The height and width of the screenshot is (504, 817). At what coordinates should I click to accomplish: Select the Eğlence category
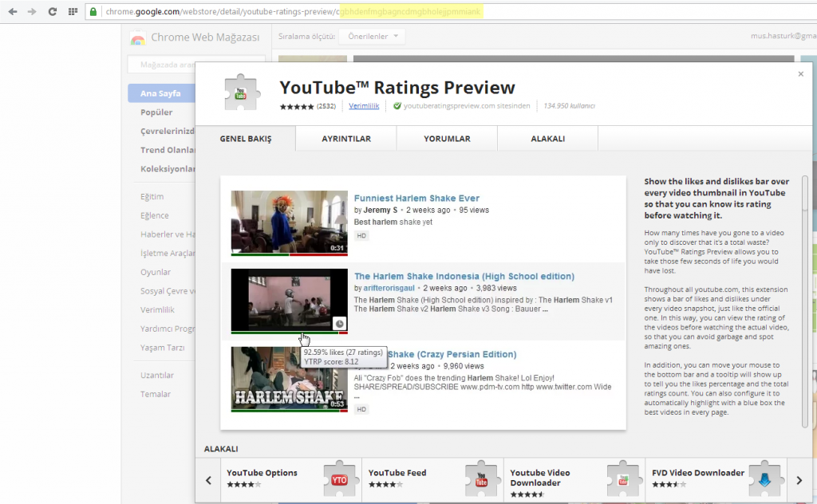[x=154, y=215]
